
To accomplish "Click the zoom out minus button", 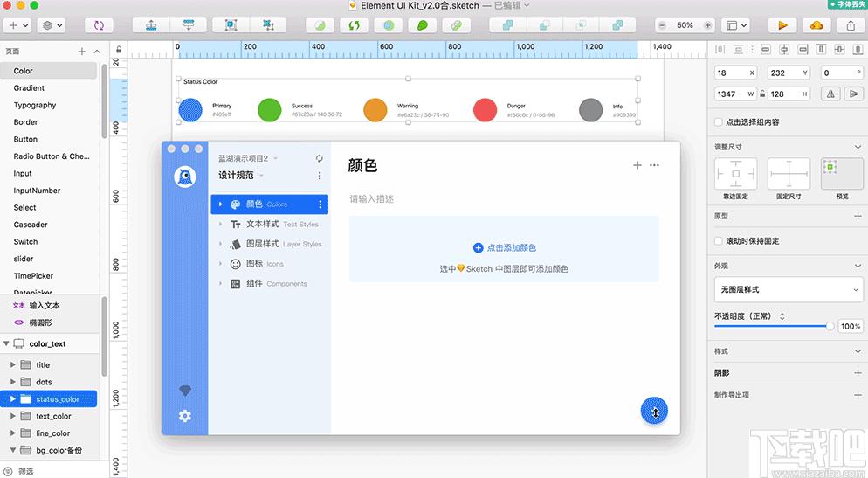I will tap(662, 25).
